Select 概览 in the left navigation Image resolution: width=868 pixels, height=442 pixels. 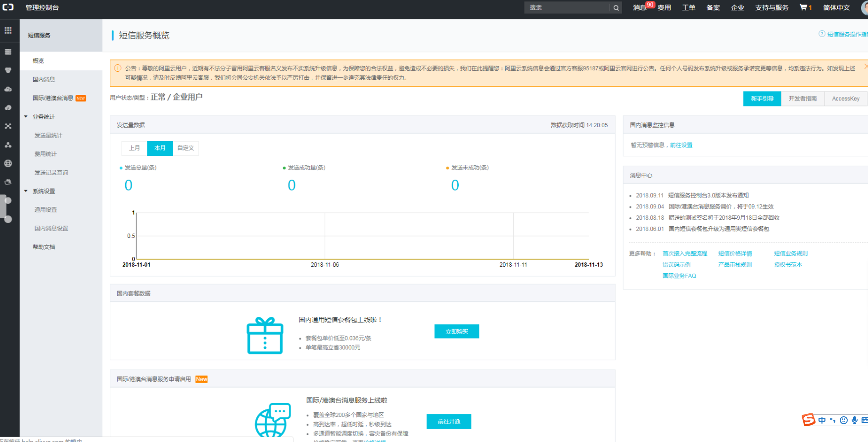(x=61, y=61)
